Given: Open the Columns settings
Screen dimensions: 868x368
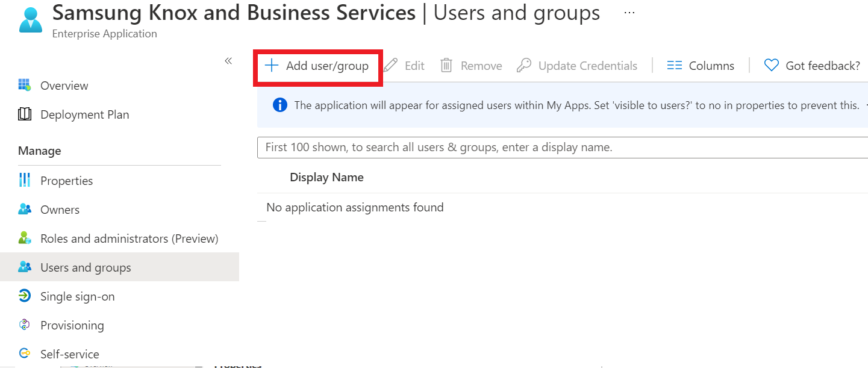Looking at the screenshot, I should [701, 65].
